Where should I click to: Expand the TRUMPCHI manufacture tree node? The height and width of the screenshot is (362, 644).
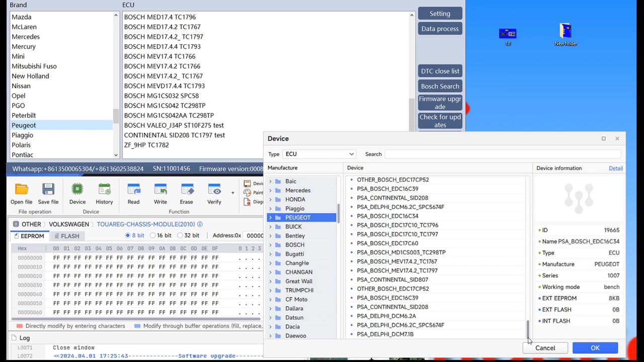coord(271,290)
